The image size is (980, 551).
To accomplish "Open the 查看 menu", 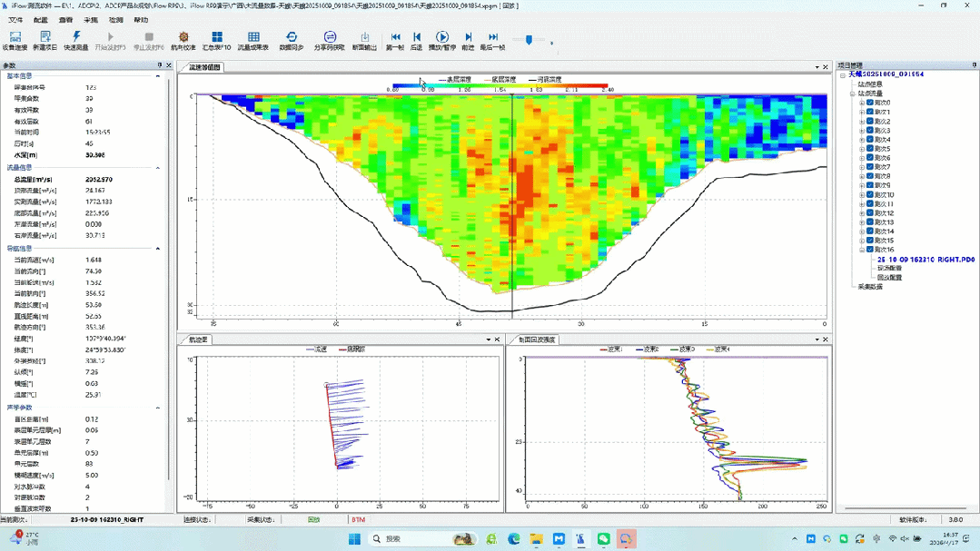I will pos(65,20).
